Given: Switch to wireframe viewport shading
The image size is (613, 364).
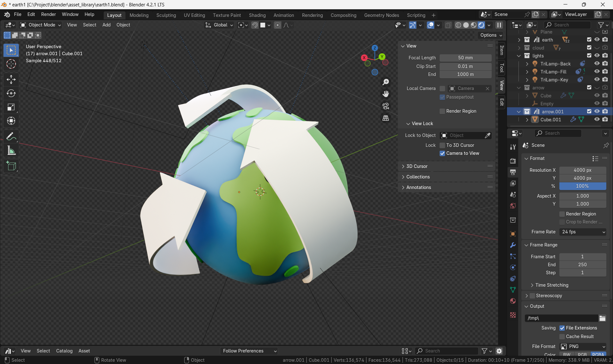Looking at the screenshot, I should [x=458, y=25].
